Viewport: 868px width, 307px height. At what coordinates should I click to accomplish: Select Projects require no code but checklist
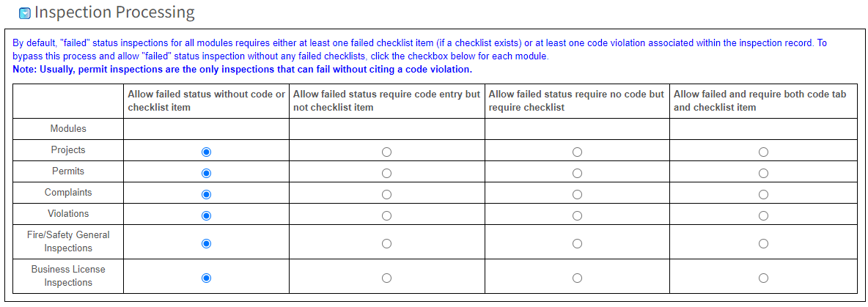click(577, 152)
